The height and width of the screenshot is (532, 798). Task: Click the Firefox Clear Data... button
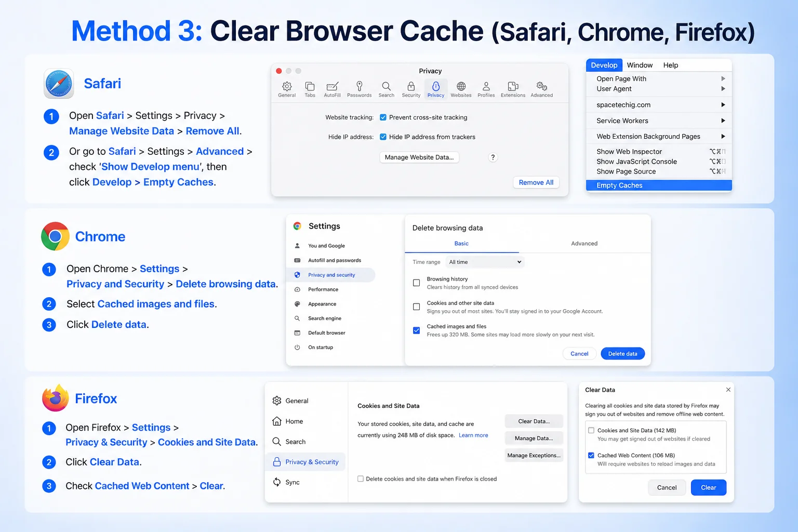coord(534,421)
